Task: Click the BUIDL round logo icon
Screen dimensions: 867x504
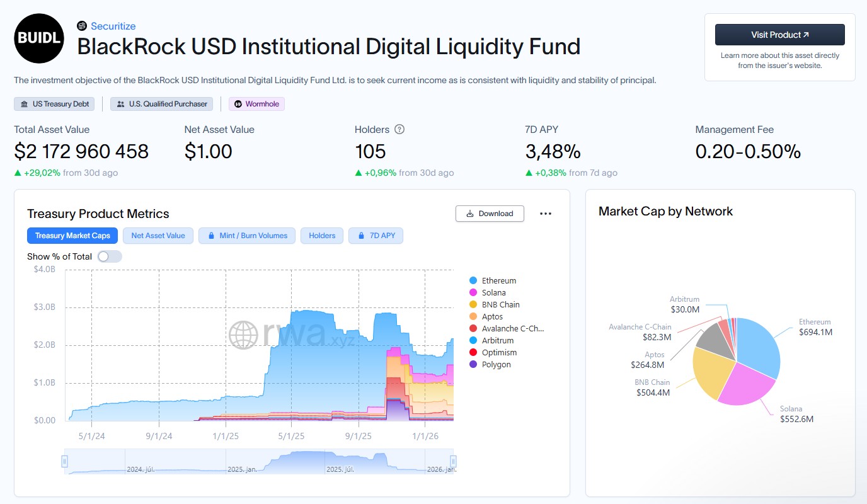Action: pyautogui.click(x=39, y=38)
